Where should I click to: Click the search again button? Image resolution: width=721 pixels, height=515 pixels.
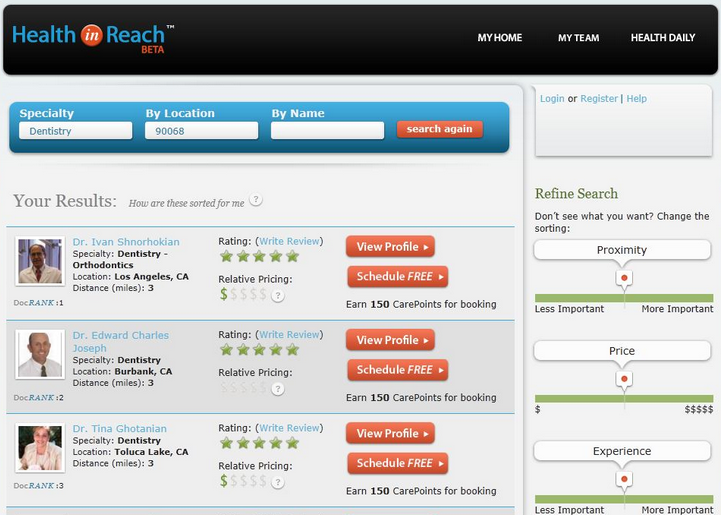coord(440,129)
